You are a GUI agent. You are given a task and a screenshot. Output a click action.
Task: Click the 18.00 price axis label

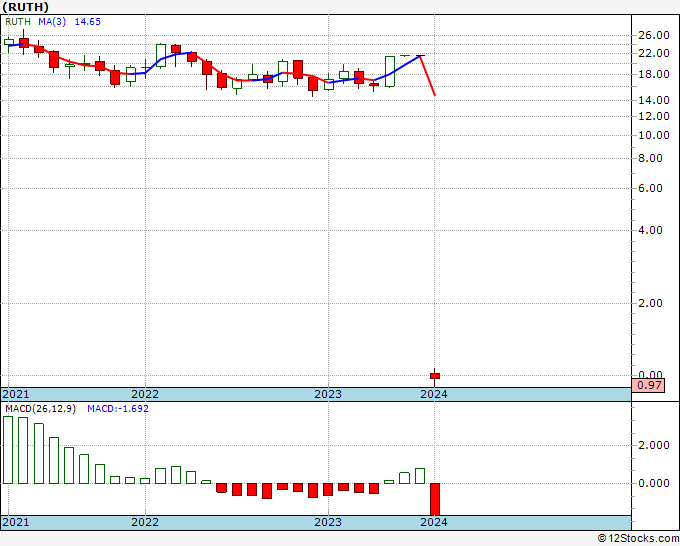(x=654, y=74)
